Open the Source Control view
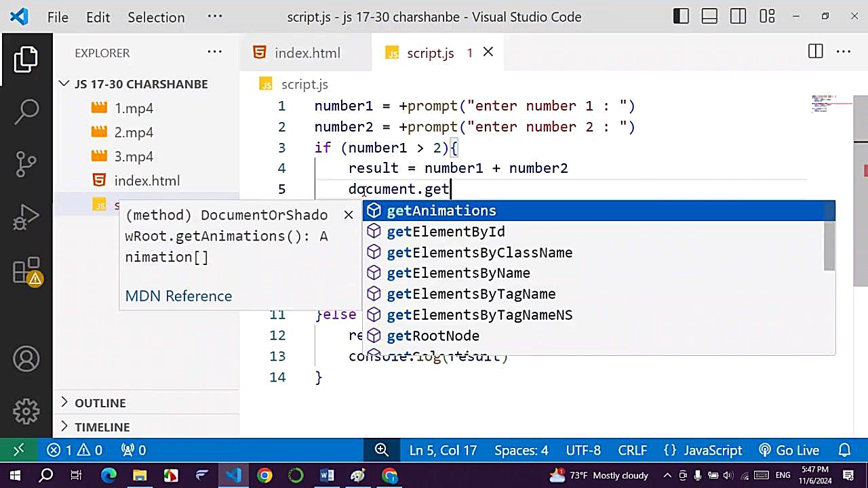868x488 pixels. 26,165
